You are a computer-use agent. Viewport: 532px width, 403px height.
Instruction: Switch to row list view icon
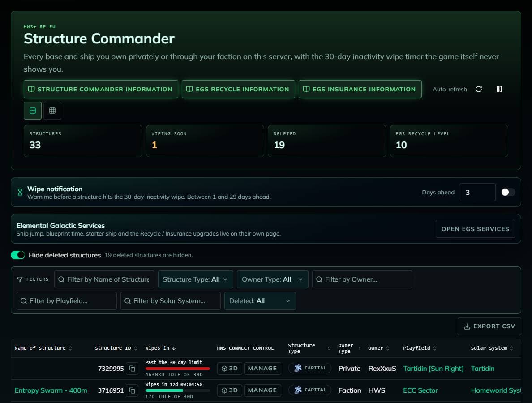point(33,111)
